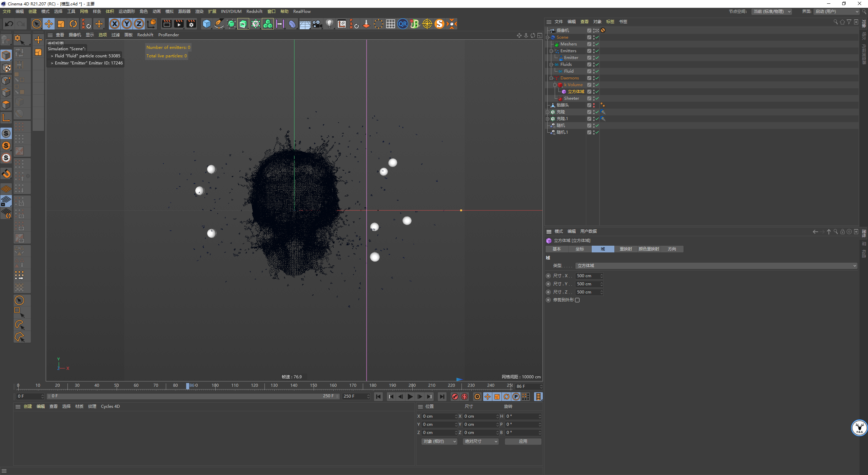The image size is (868, 475).
Task: Open the Cycles 4D material menu
Action: click(x=110, y=406)
